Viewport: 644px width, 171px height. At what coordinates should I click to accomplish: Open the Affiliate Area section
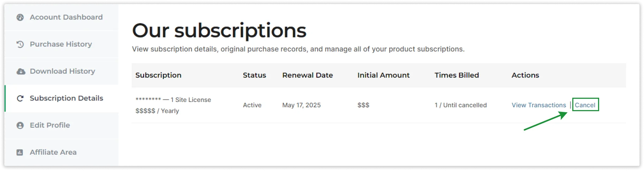click(53, 153)
